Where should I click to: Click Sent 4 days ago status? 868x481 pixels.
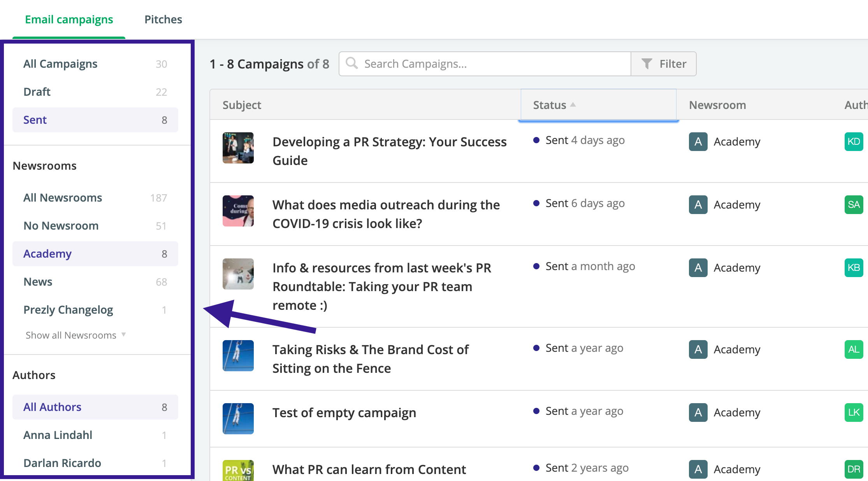[579, 140]
